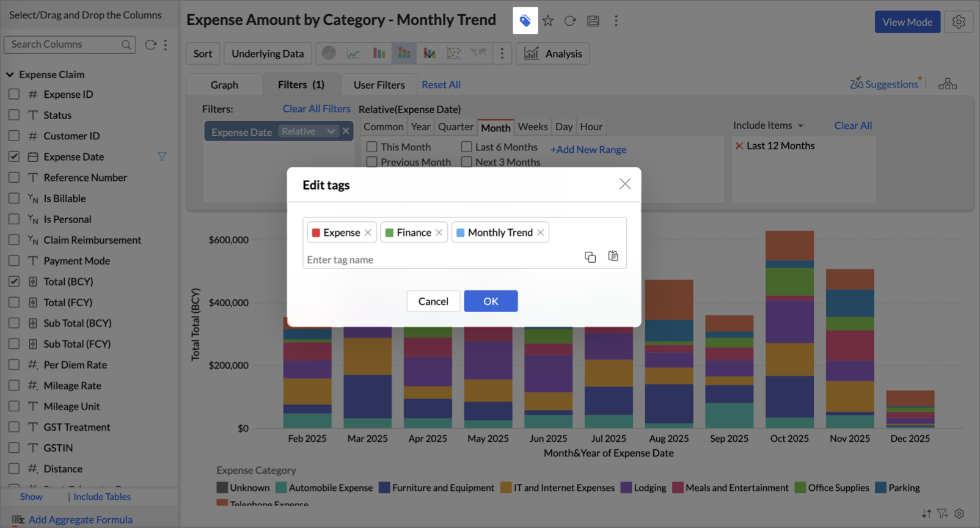Choose the line chart type icon
This screenshot has height=528, width=980.
coord(353,53)
